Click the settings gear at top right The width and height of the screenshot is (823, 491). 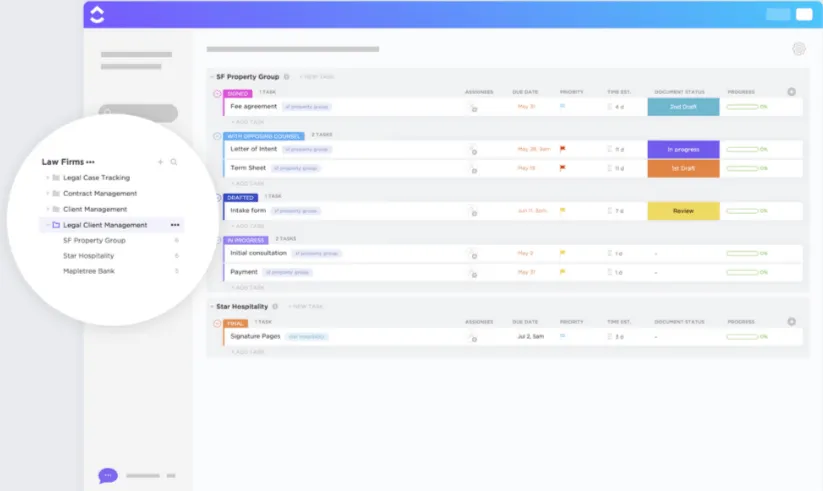coord(799,49)
